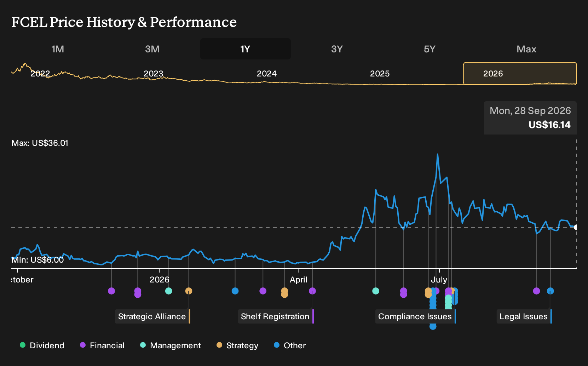Select the 1Y time range tab
Screen dimensions: 588x366
(x=246, y=49)
